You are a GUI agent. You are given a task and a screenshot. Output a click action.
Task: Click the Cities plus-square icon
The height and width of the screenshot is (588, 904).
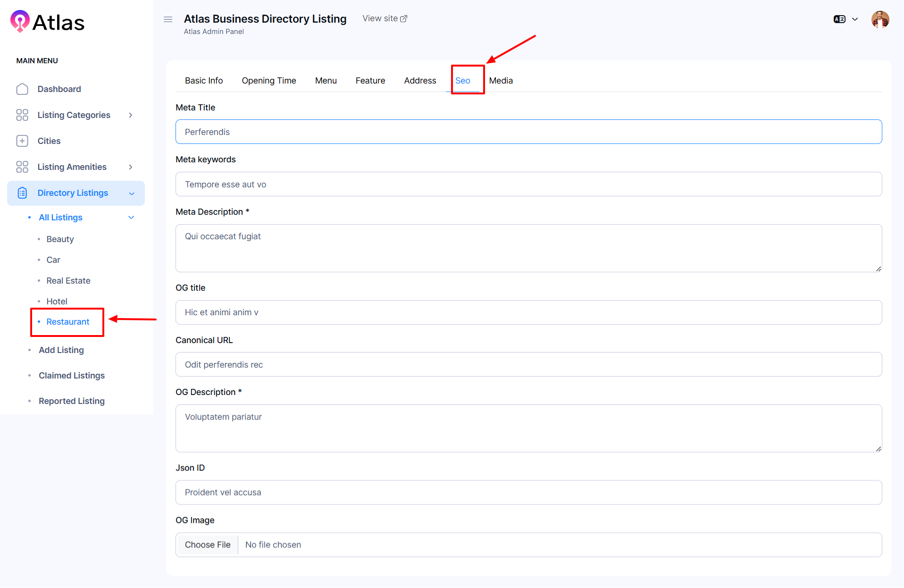pyautogui.click(x=22, y=141)
